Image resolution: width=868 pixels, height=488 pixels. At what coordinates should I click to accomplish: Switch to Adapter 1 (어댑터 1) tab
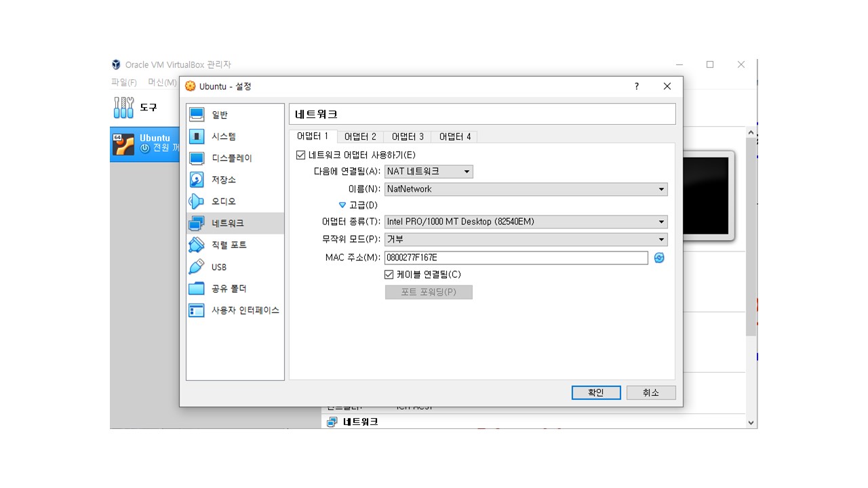[313, 136]
